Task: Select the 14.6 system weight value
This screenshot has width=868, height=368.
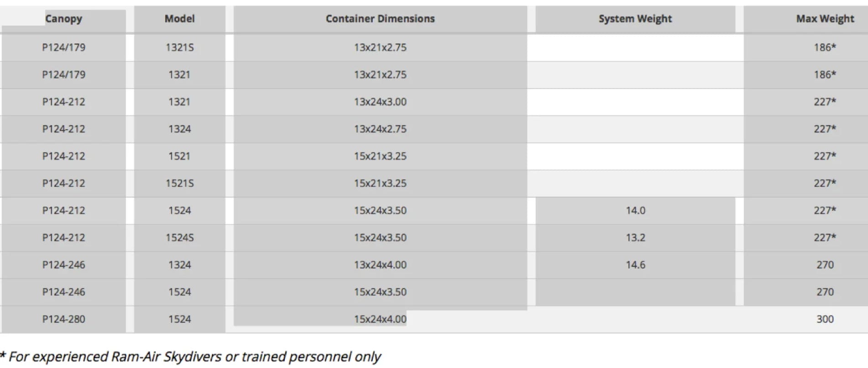Action: click(x=635, y=265)
